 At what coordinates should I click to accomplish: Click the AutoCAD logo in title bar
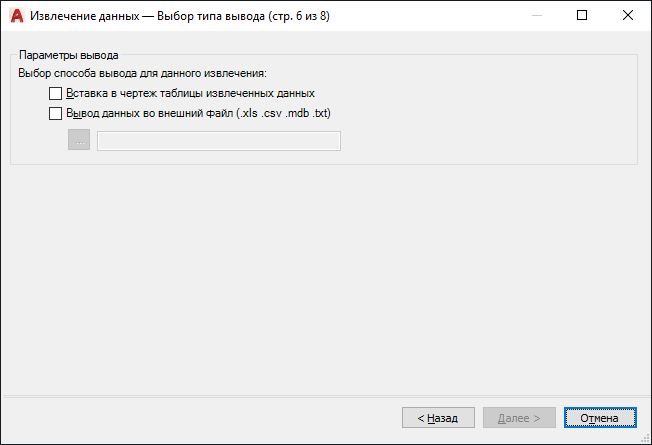tap(16, 16)
